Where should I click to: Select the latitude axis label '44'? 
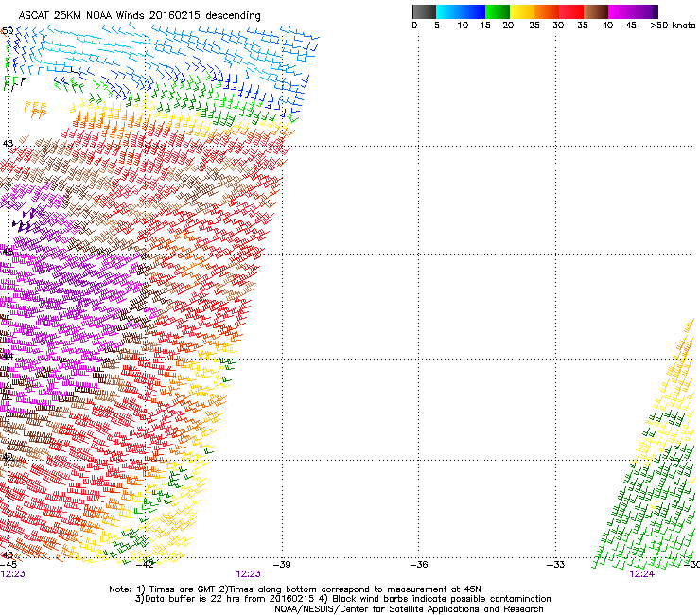[8, 357]
